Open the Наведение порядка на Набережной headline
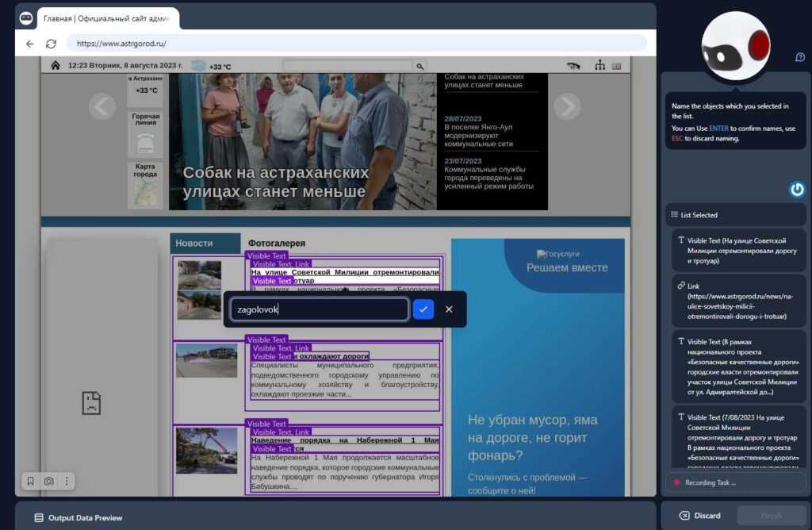Image resolution: width=812 pixels, height=530 pixels. (x=345, y=444)
